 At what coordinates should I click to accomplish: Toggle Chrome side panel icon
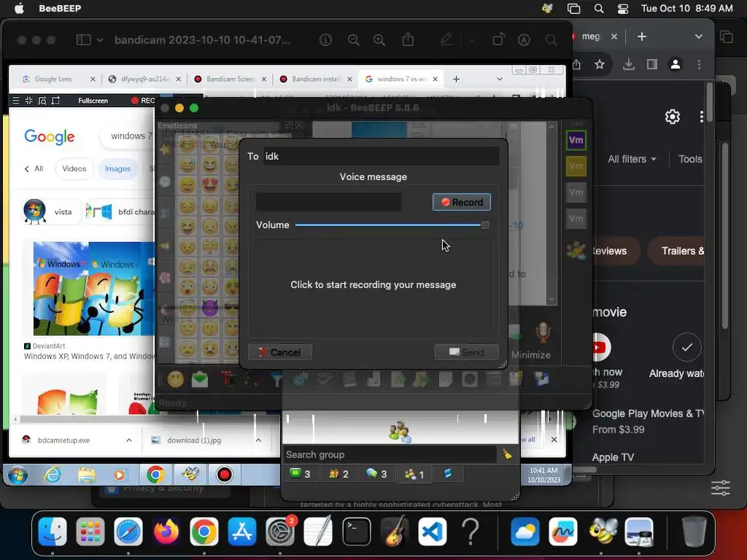pos(651,64)
